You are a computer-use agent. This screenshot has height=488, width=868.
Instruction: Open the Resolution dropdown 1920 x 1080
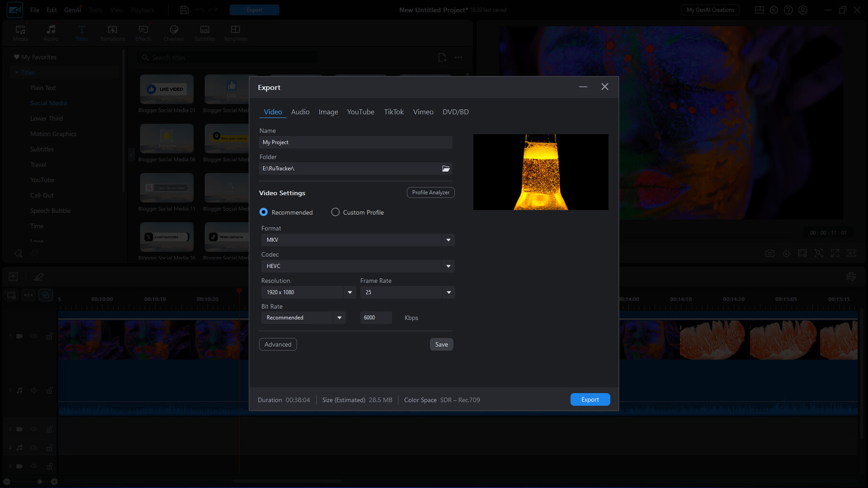[x=308, y=292]
